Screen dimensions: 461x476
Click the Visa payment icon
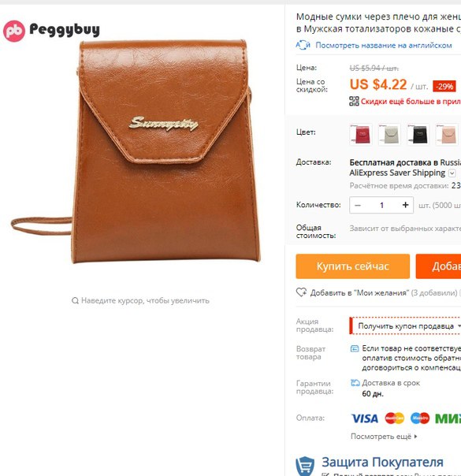[365, 418]
